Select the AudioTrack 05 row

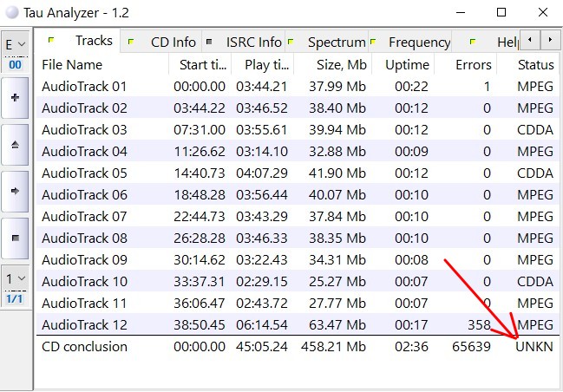[84, 173]
